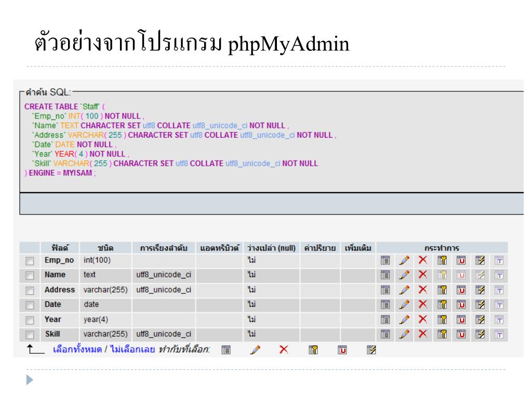Set the Date field as primary key
532x399 pixels.
(442, 304)
